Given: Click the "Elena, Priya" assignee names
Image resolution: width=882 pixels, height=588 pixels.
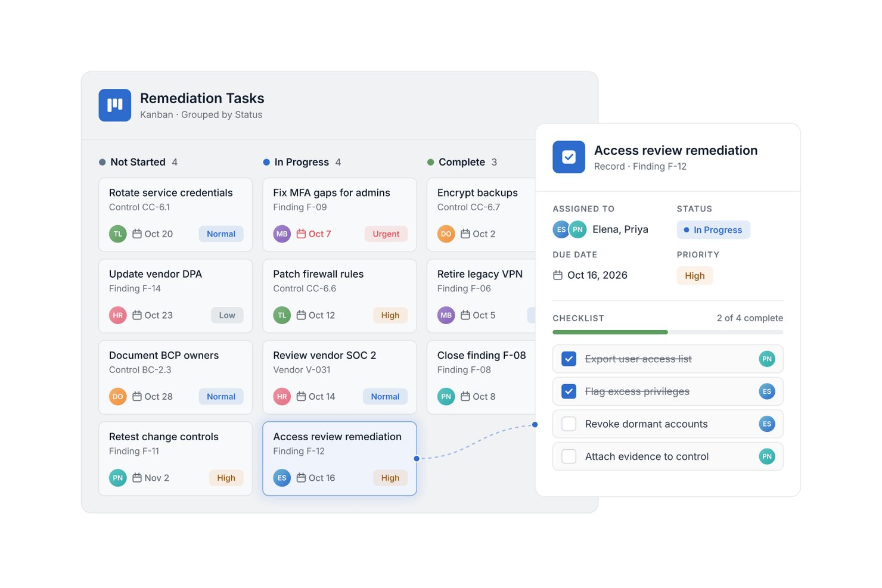Looking at the screenshot, I should pyautogui.click(x=620, y=229).
